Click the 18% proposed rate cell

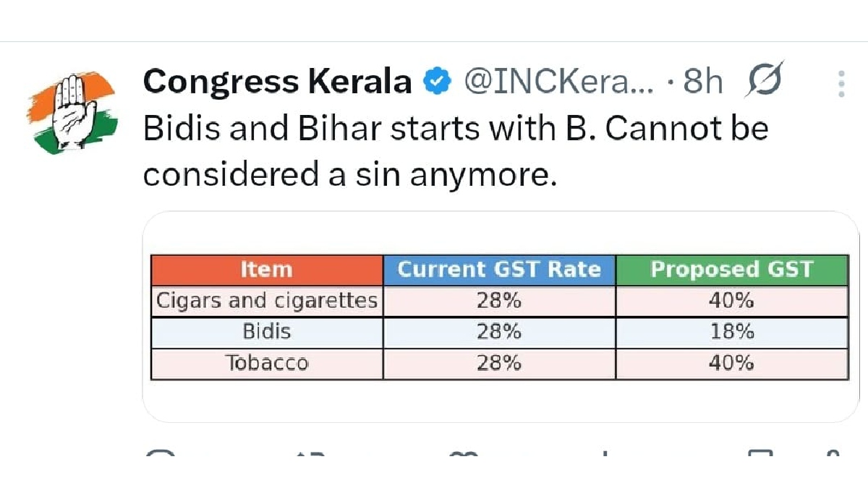731,332
